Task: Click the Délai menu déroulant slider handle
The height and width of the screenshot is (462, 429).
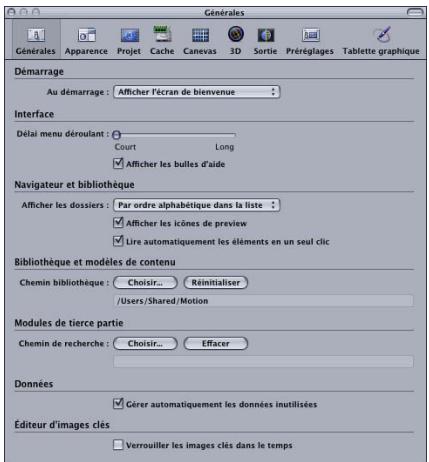Action: [x=116, y=135]
